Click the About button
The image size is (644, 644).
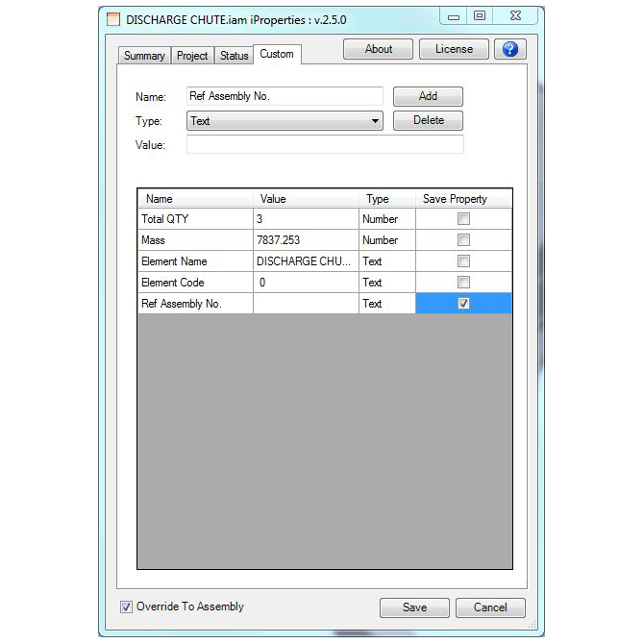(x=379, y=49)
